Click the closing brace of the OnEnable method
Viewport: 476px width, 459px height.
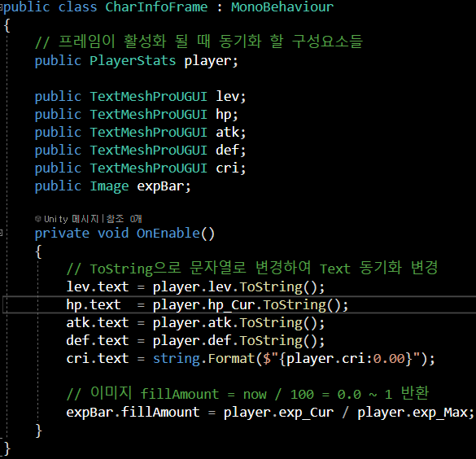[38, 431]
